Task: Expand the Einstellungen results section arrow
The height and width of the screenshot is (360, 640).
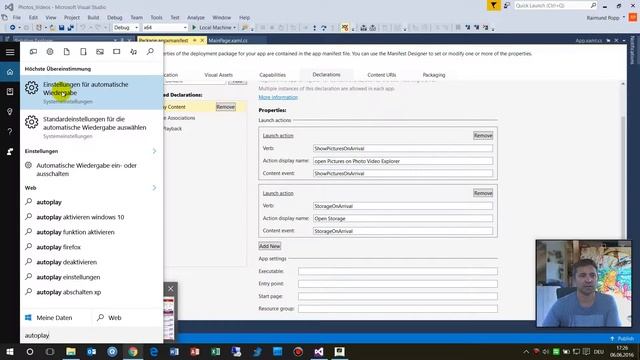Action: (x=154, y=151)
